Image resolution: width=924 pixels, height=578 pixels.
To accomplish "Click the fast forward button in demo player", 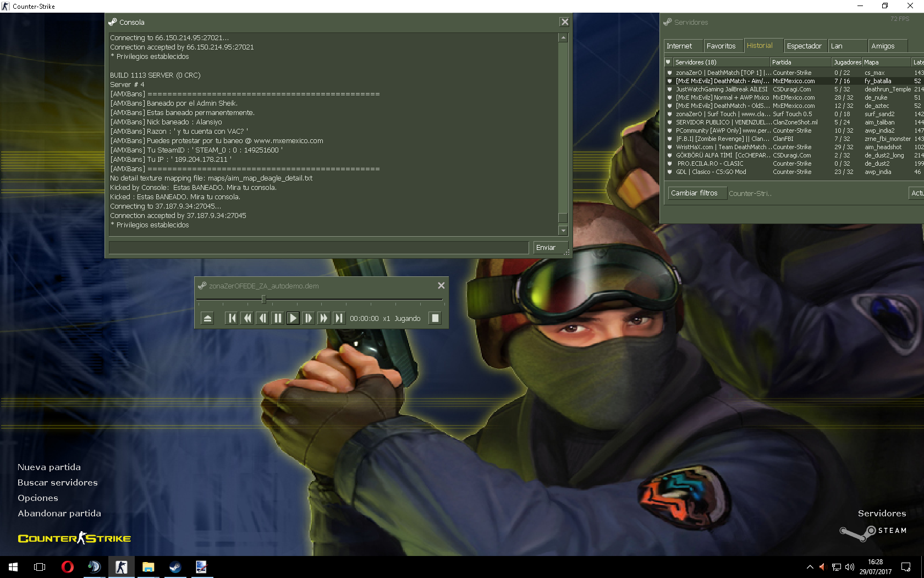I will 324,318.
